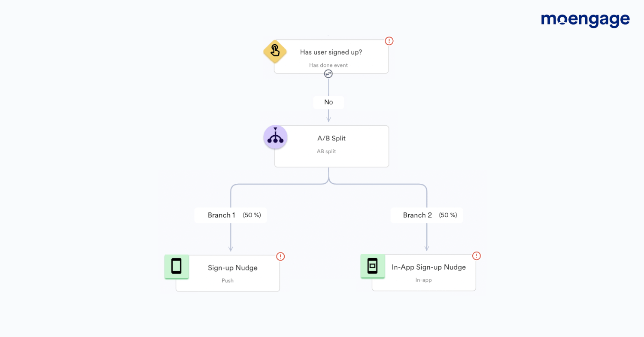644x337 pixels.
Task: Click the In-app subtitle text
Action: (424, 280)
